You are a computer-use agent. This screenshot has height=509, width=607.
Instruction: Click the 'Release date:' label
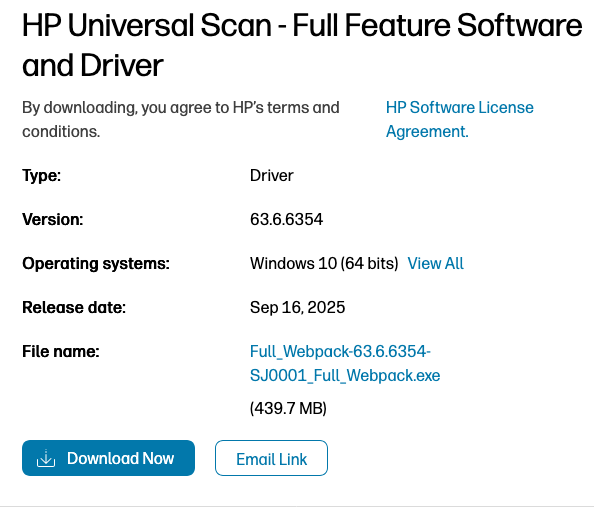[74, 308]
